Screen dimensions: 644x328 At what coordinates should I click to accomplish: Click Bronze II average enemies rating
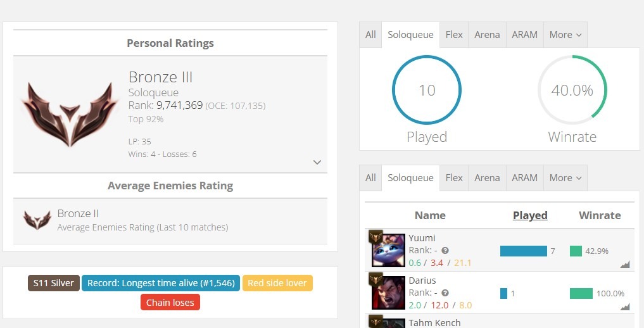[x=78, y=213]
